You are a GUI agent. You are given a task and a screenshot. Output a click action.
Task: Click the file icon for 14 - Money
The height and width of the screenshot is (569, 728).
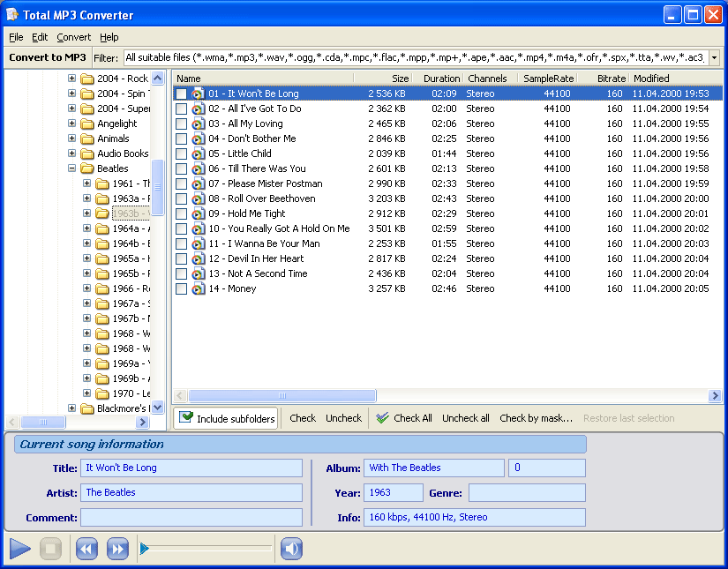pyautogui.click(x=199, y=288)
